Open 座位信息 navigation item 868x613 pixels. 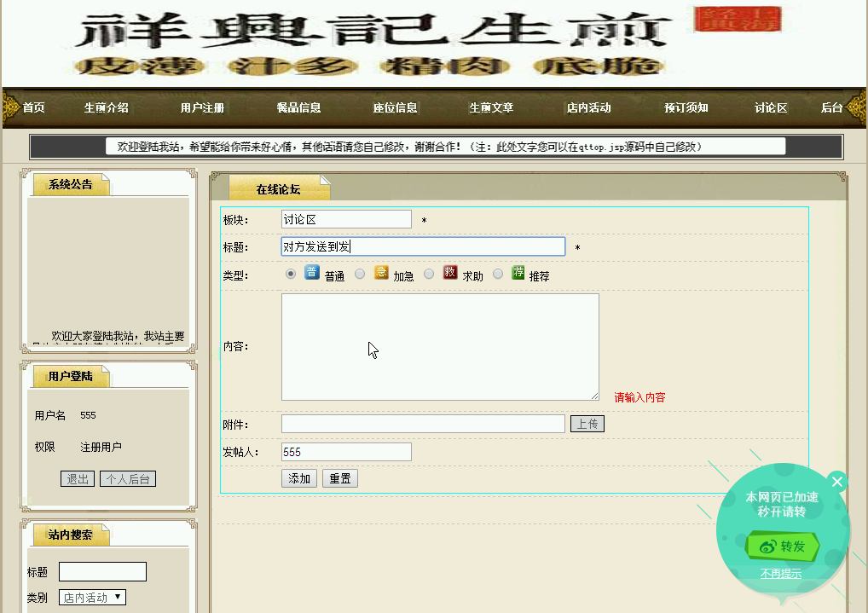tap(396, 107)
